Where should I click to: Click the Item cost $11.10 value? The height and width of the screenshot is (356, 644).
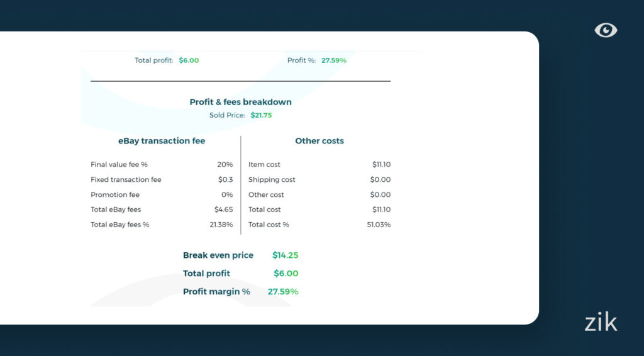pos(381,165)
